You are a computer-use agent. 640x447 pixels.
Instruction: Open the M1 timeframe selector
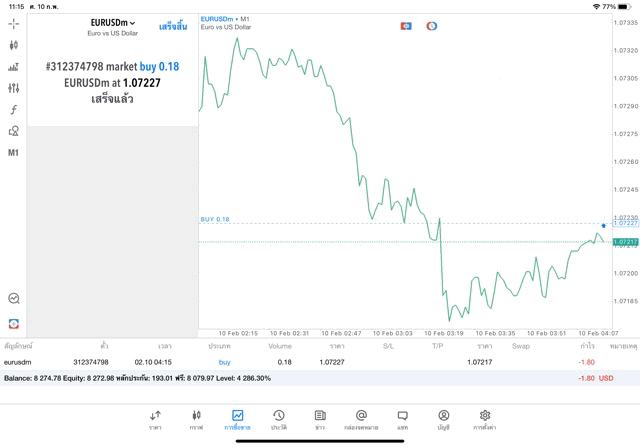13,153
